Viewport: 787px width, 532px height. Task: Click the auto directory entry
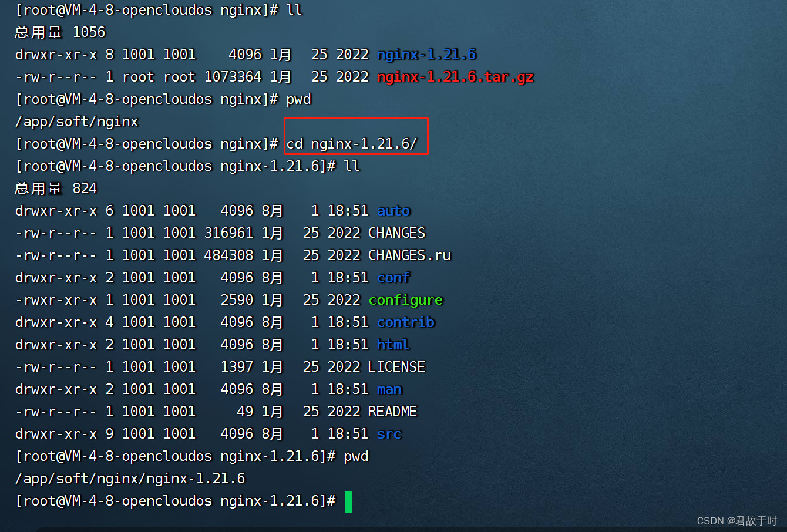coord(393,211)
